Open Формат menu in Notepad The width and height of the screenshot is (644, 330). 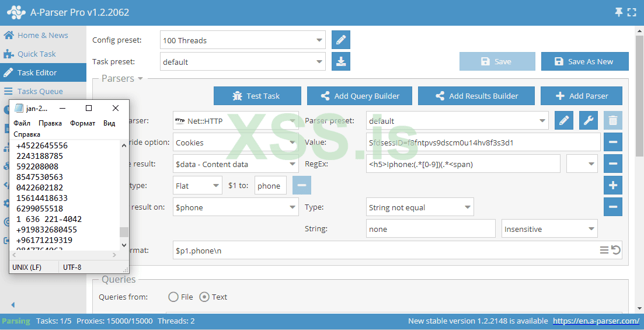tap(82, 123)
